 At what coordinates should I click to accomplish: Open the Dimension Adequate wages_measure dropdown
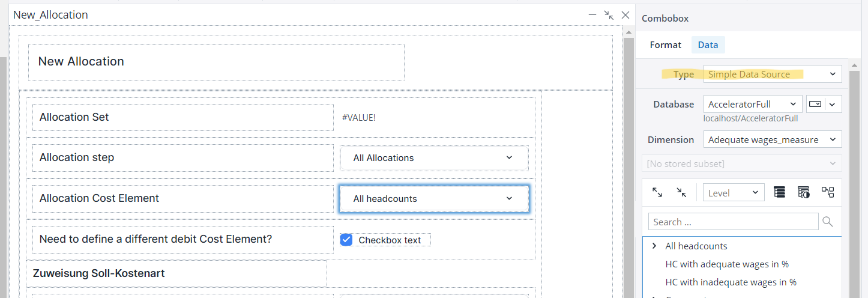click(x=773, y=139)
